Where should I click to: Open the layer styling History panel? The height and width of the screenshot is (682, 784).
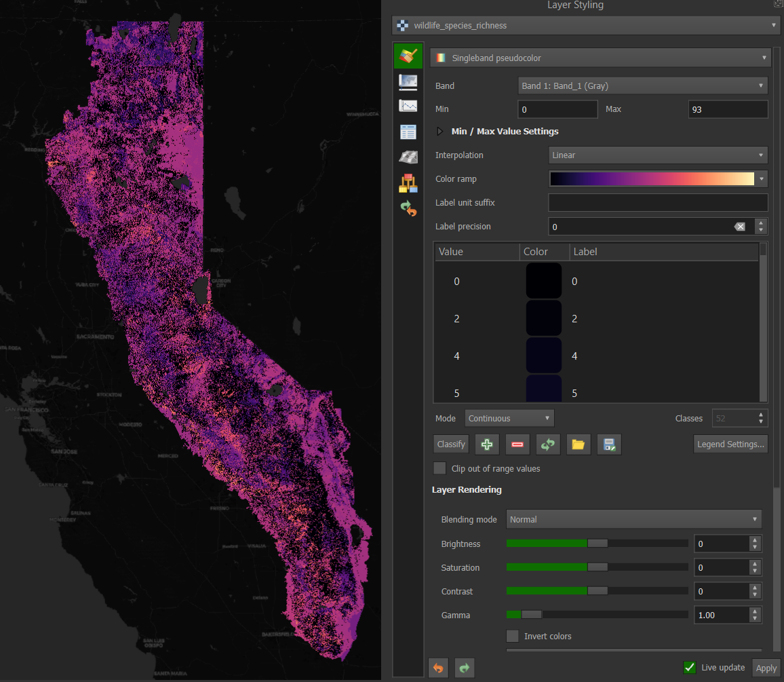click(408, 209)
